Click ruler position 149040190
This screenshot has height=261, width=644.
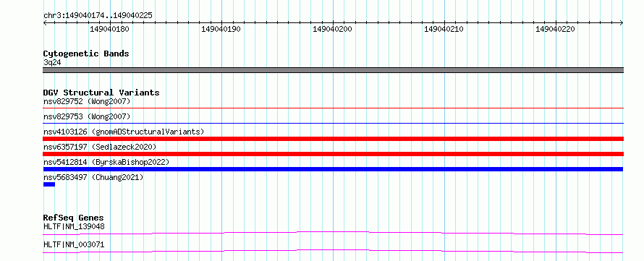[221, 29]
